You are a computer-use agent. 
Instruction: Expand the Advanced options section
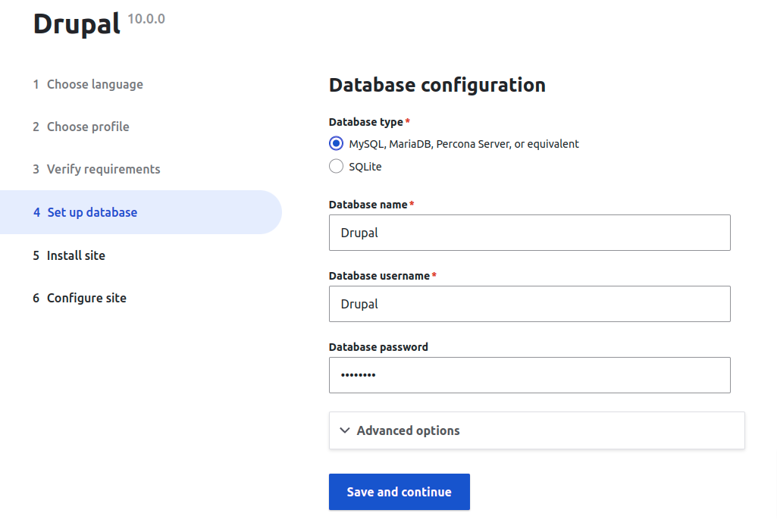click(x=537, y=430)
